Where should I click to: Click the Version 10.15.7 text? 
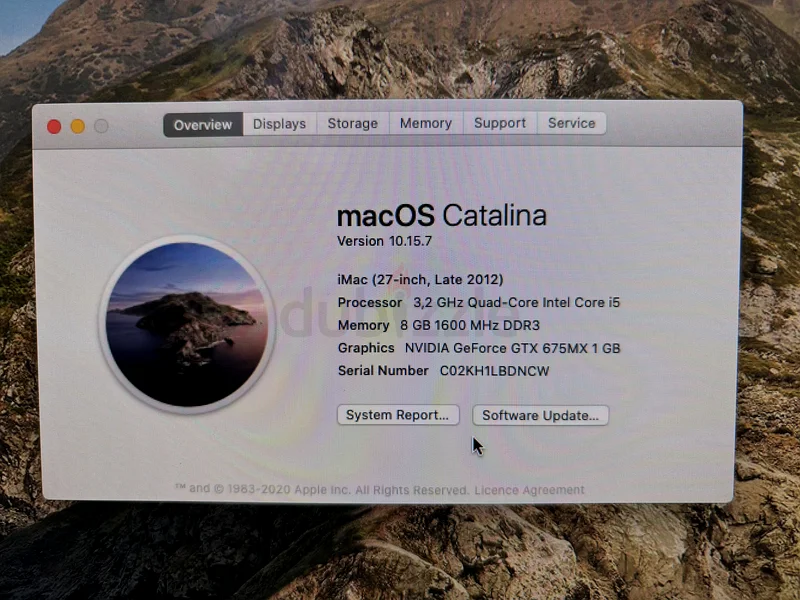pyautogui.click(x=384, y=241)
